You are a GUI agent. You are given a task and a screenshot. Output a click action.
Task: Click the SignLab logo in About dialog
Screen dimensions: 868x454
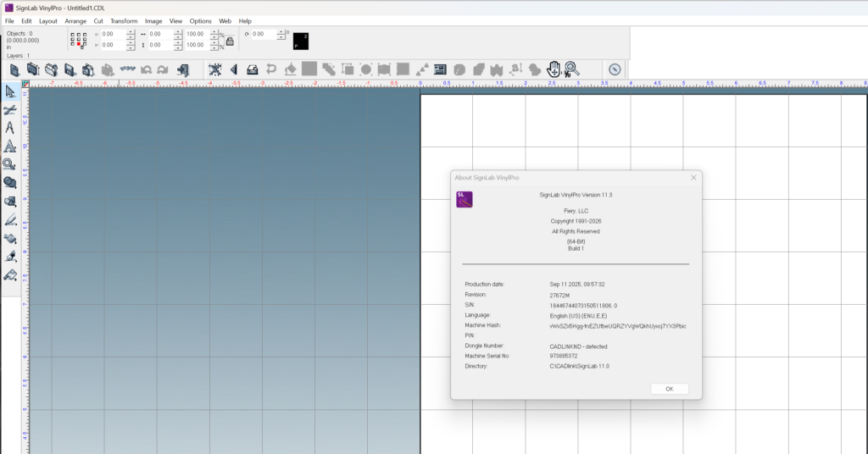[465, 200]
